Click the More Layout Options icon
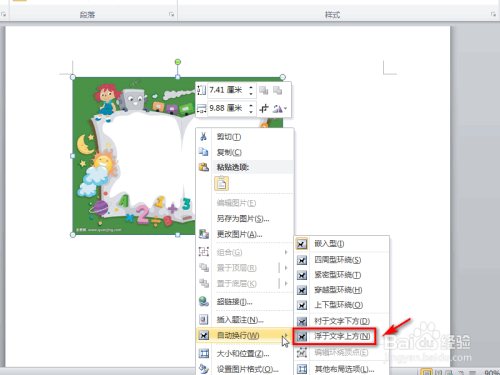 coord(302,369)
